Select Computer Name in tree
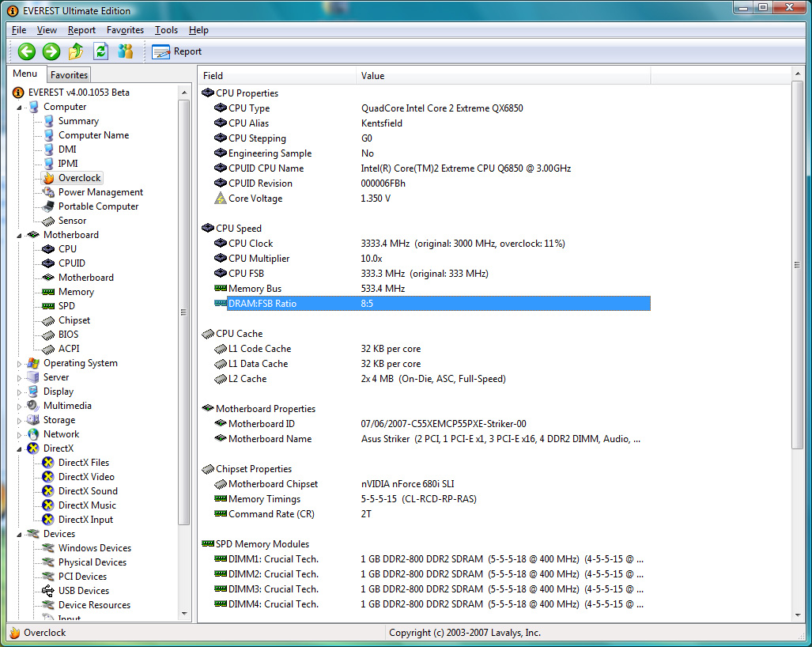This screenshot has height=647, width=812. point(93,135)
